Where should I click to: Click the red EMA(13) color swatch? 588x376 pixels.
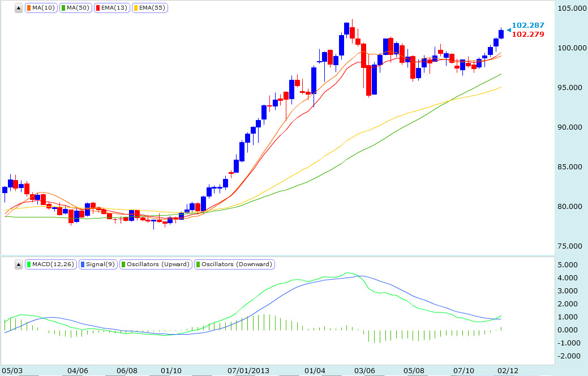point(98,8)
